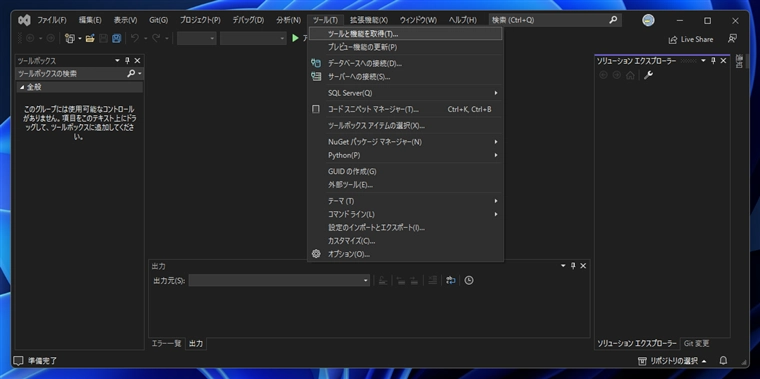Click the データベースへの接続 icon

(x=316, y=63)
